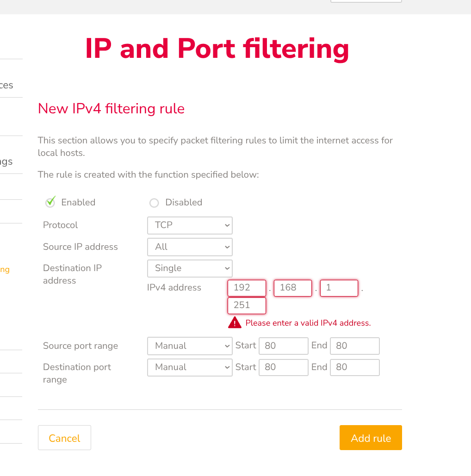Select the Enabled radio option
The width and height of the screenshot is (471, 476).
pyautogui.click(x=50, y=203)
